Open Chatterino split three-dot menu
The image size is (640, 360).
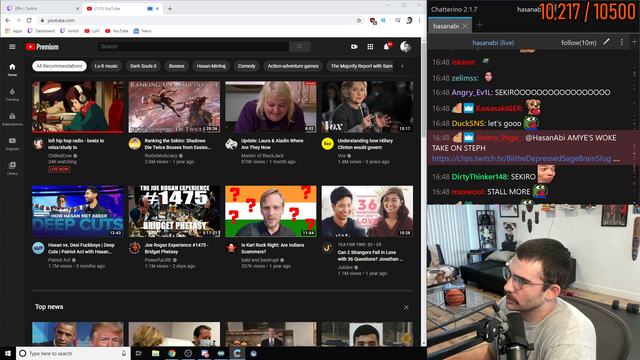pyautogui.click(x=622, y=42)
